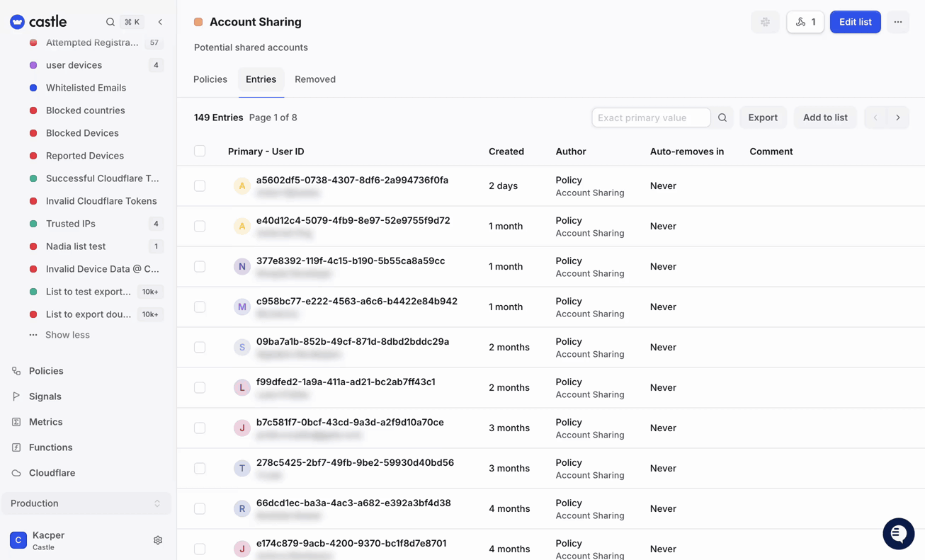Image resolution: width=925 pixels, height=560 pixels.
Task: Open the linked policies count button
Action: click(805, 22)
